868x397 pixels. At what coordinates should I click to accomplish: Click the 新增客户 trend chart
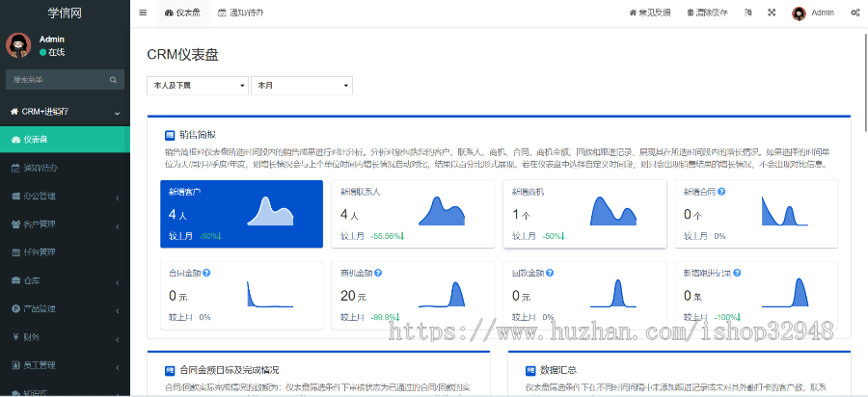(270, 211)
